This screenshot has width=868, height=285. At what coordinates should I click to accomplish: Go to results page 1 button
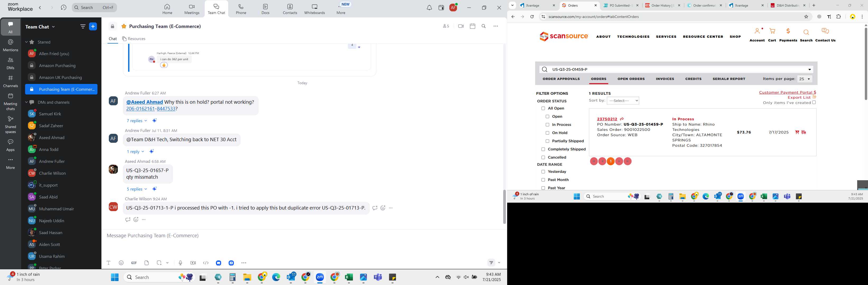click(610, 161)
